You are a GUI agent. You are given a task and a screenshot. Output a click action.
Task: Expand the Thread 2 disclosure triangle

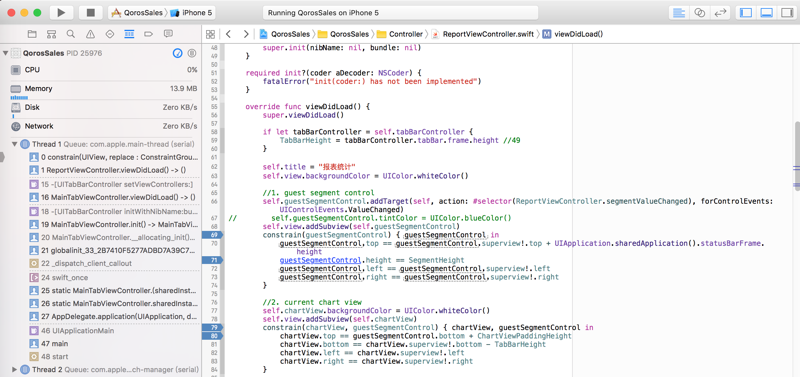click(14, 369)
